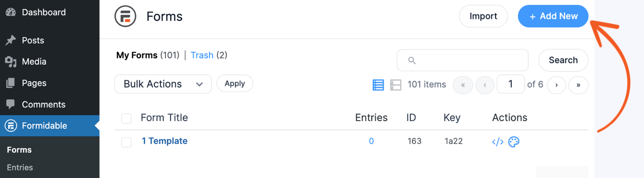
Task: Switch to excerpt view icon
Action: [395, 85]
